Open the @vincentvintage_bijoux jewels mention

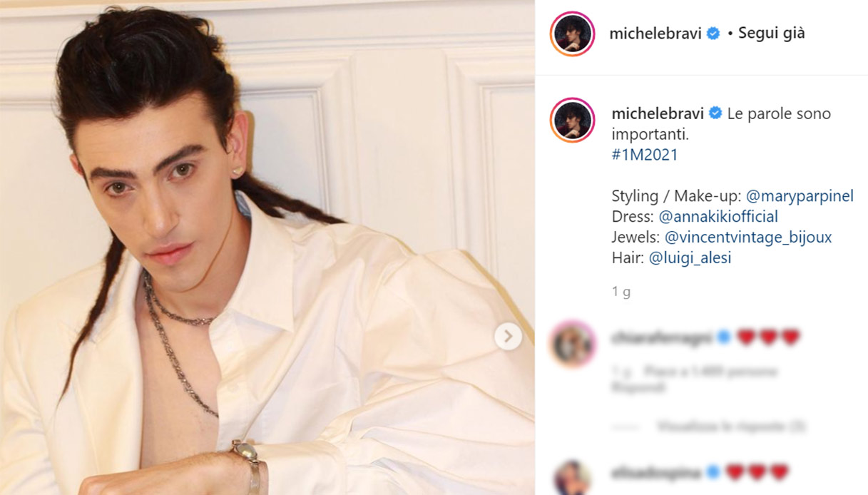(x=748, y=237)
